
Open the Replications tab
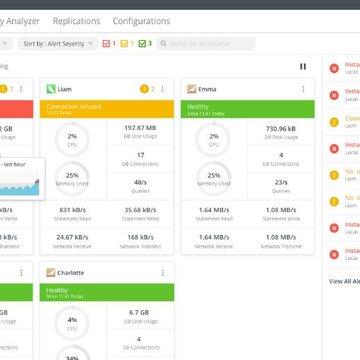76,21
